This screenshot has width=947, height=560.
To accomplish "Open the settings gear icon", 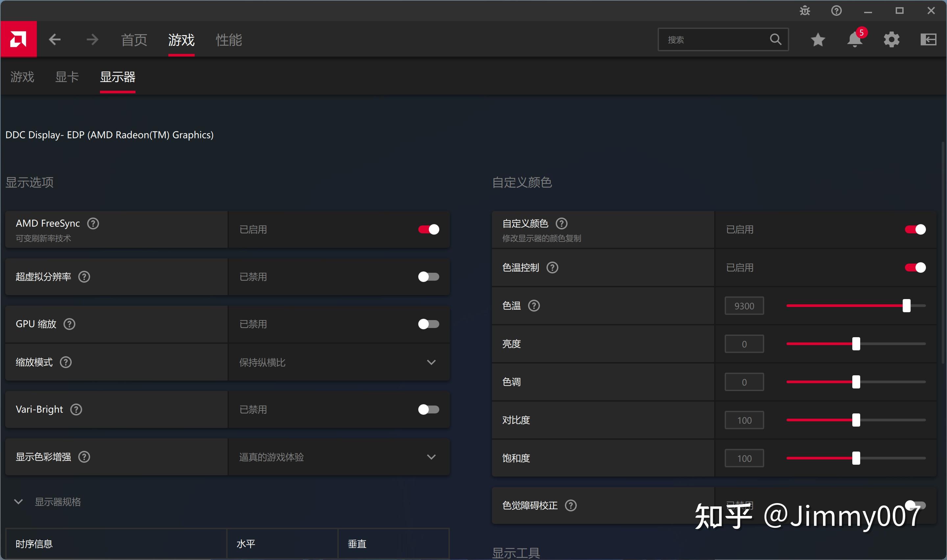I will (x=891, y=40).
